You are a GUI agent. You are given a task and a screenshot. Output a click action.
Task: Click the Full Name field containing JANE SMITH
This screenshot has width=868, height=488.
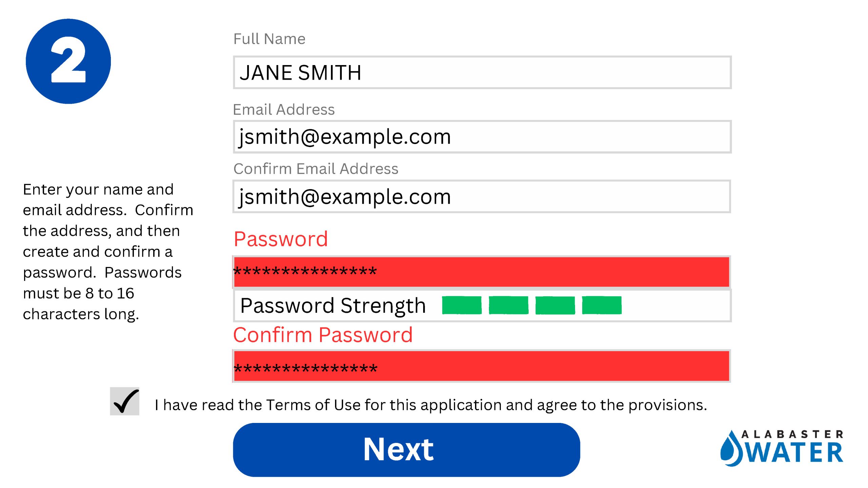pos(482,73)
